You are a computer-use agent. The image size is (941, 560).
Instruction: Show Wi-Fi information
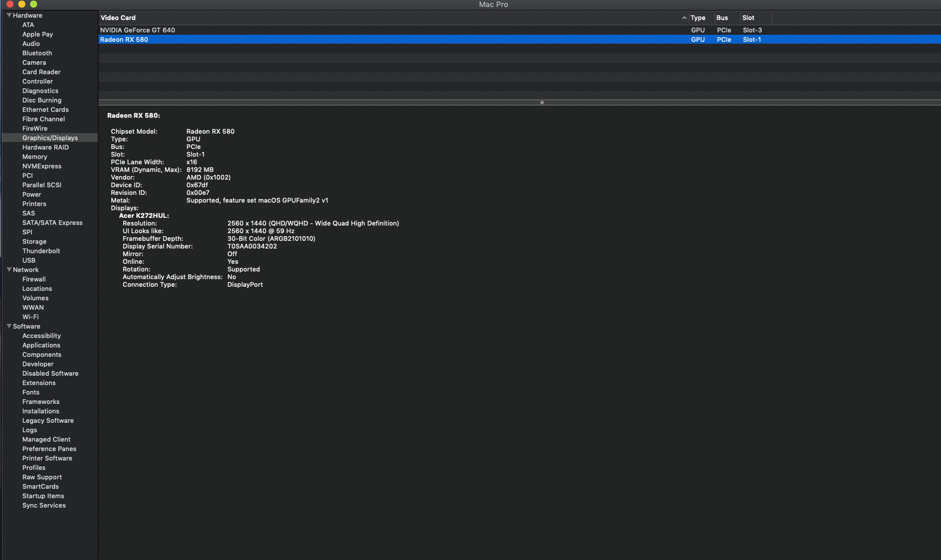(x=31, y=317)
